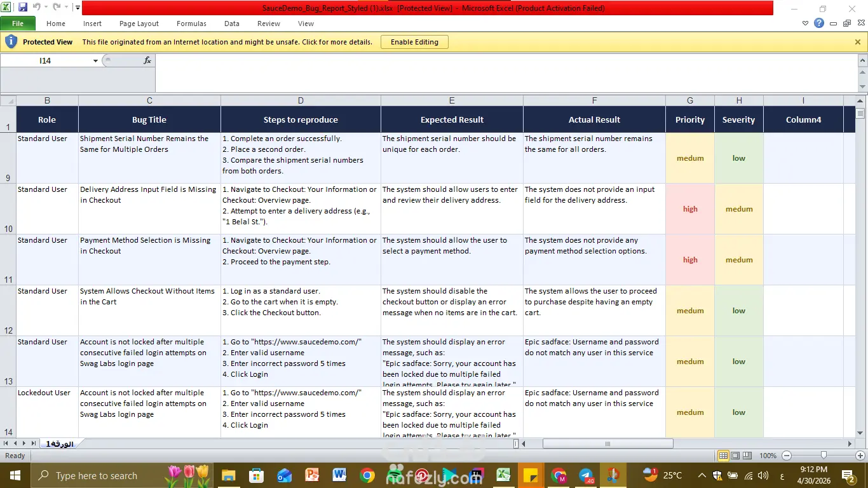Viewport: 868px width, 488px height.
Task: Click into the formula bar
Action: coord(505,73)
